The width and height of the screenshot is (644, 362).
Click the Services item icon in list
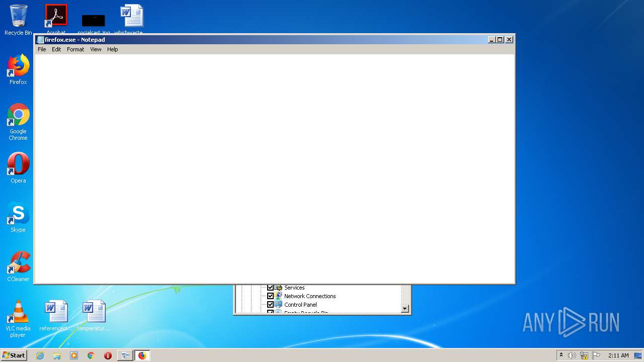coord(278,288)
